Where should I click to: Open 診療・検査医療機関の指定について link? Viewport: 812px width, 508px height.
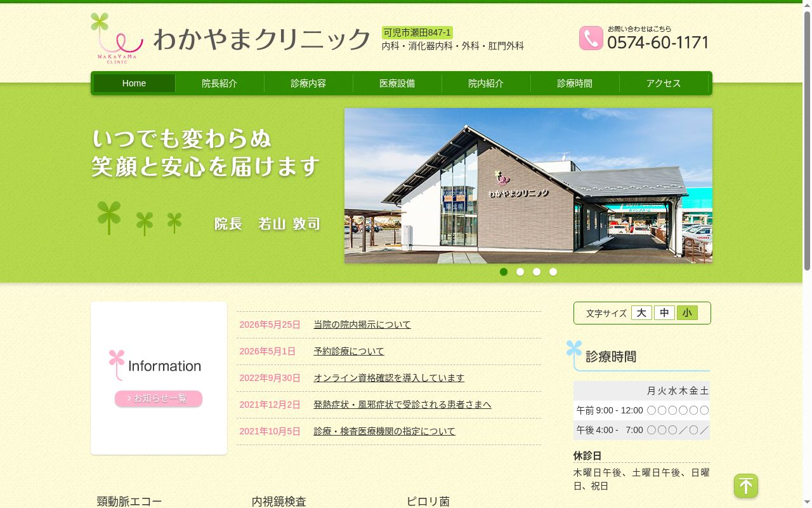(x=384, y=431)
